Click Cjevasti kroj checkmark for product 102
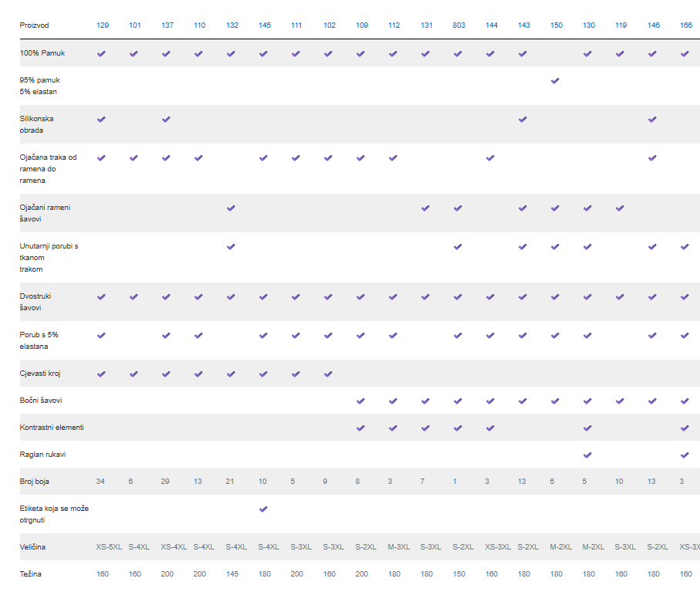This screenshot has width=700, height=602. [x=329, y=374]
